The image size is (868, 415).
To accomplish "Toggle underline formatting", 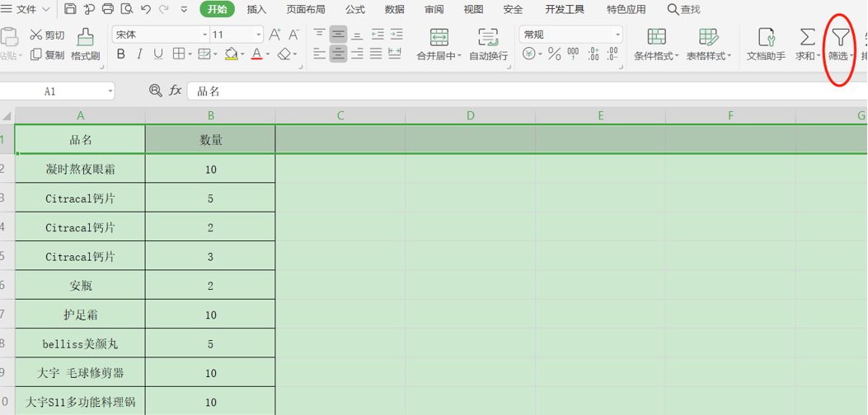I will click(158, 54).
